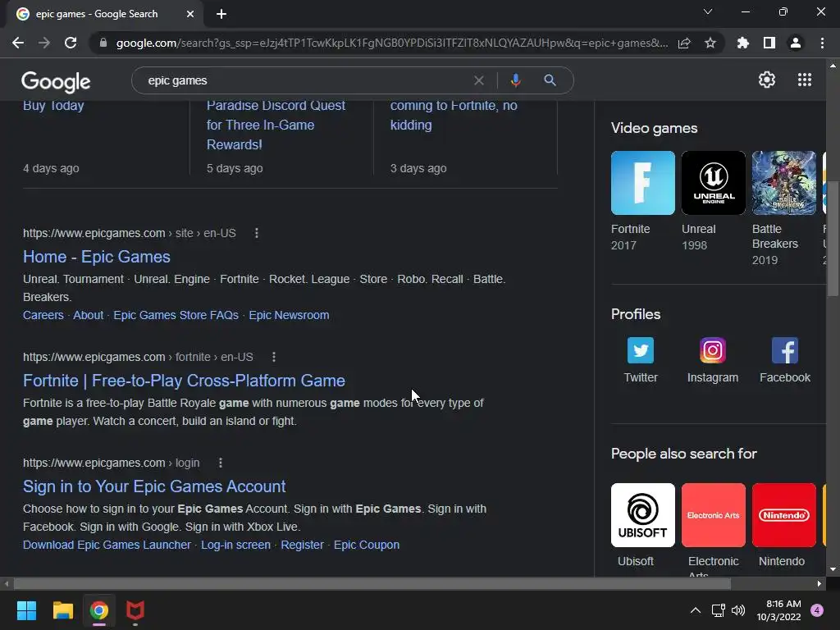The image size is (840, 630).
Task: Open a new browser tab
Action: point(221,14)
